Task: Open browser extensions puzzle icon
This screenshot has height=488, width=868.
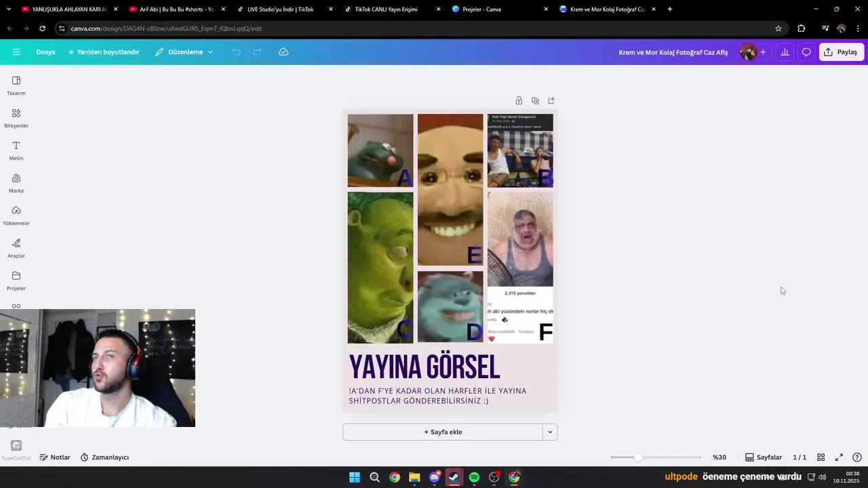Action: click(x=802, y=28)
